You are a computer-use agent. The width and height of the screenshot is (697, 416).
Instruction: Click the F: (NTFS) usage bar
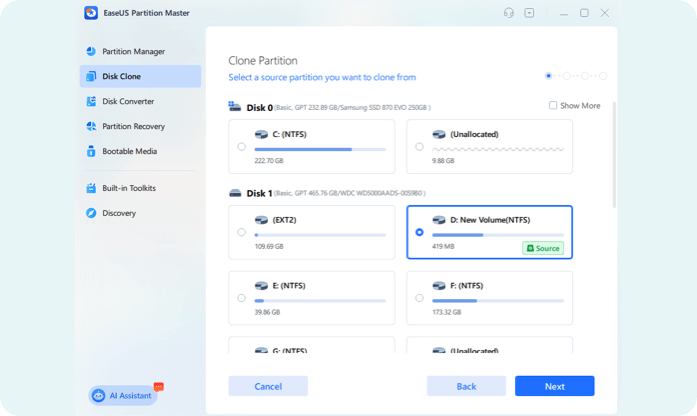498,301
